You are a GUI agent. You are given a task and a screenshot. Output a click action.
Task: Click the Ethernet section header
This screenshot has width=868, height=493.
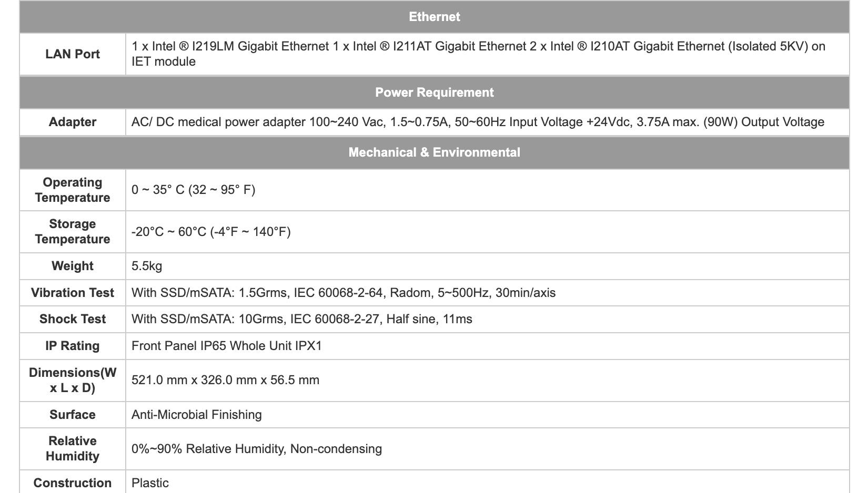click(x=434, y=17)
